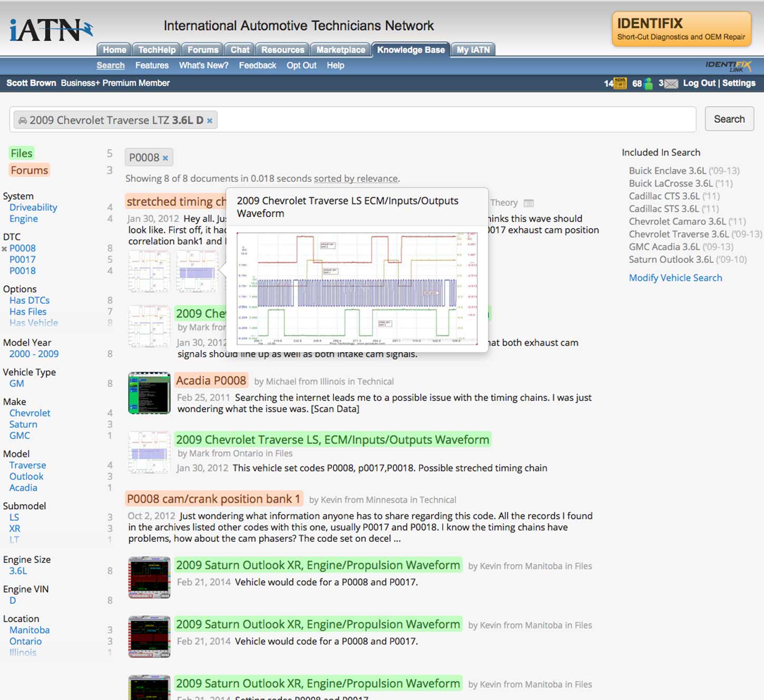Viewport: 764px width, 700px height.
Task: Click the news calendar icon in header
Action: click(620, 83)
